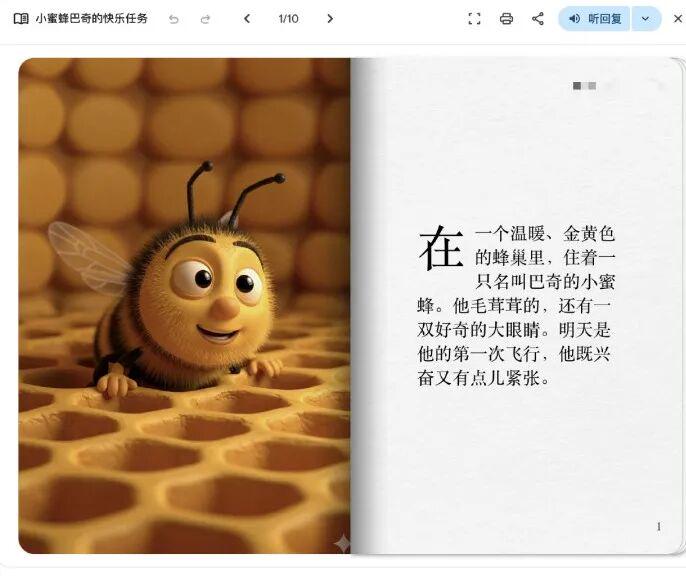Expand the dropdown arrow next to 听回复
686x576 pixels.
point(646,19)
